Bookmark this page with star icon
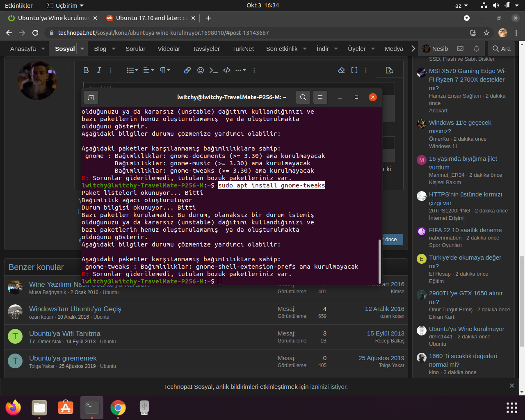525x420 pixels. [x=486, y=33]
